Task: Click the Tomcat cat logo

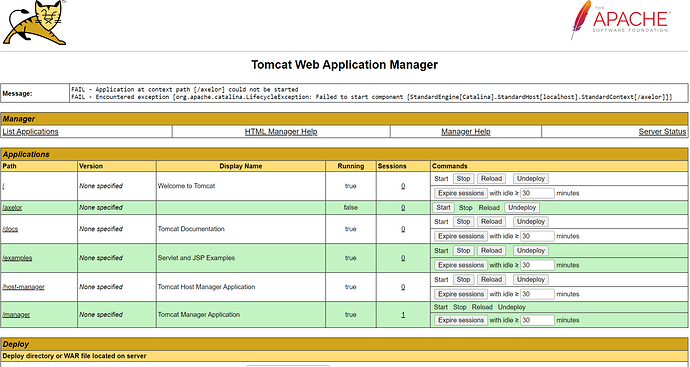Action: click(34, 22)
